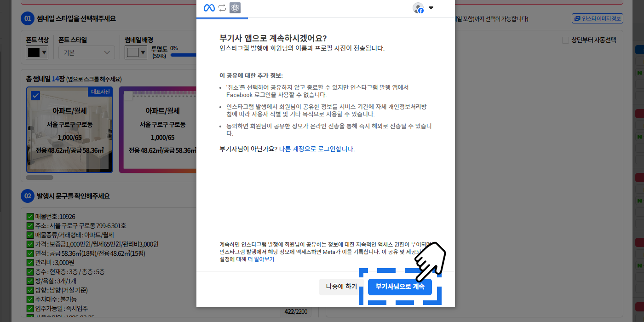Expand the 폰트 스타일 기본 dropdown
Viewport: 644px width, 322px height.
pyautogui.click(x=86, y=52)
